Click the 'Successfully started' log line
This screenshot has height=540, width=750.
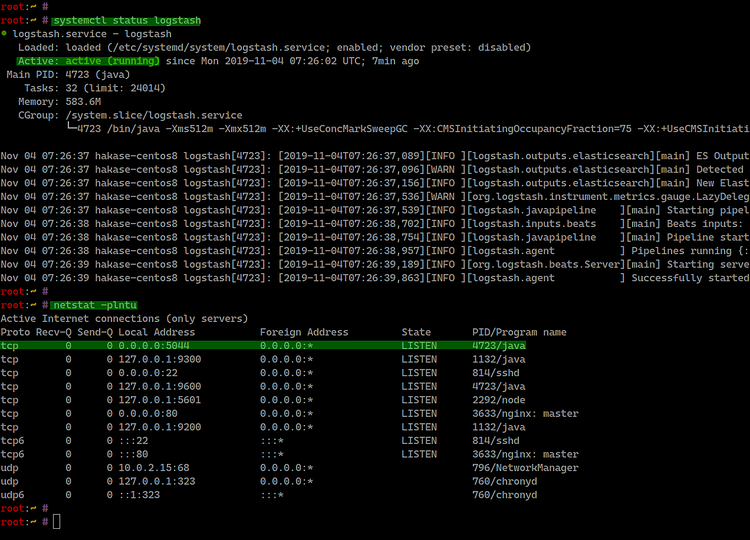click(375, 278)
